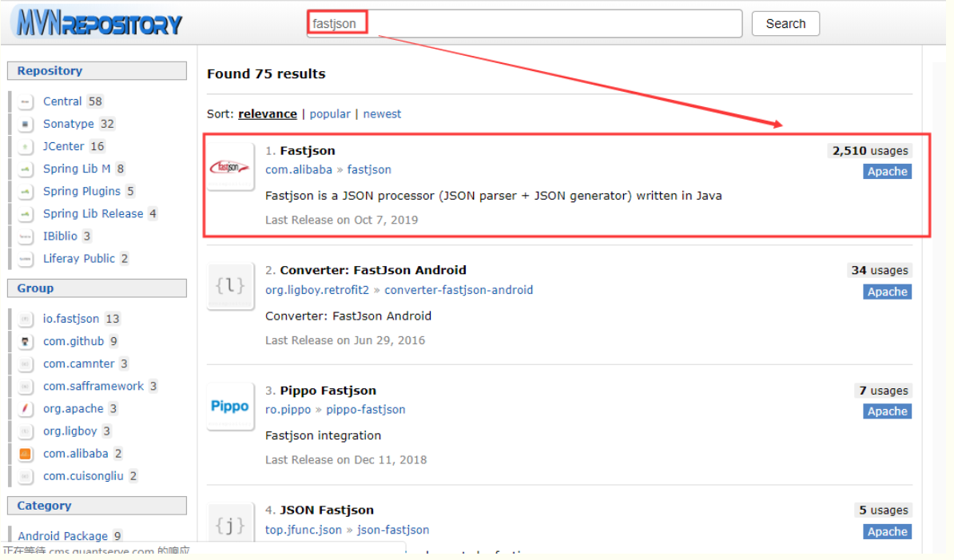This screenshot has height=560, width=954.
Task: Click the com.cuisongliu group icon
Action: [x=25, y=476]
